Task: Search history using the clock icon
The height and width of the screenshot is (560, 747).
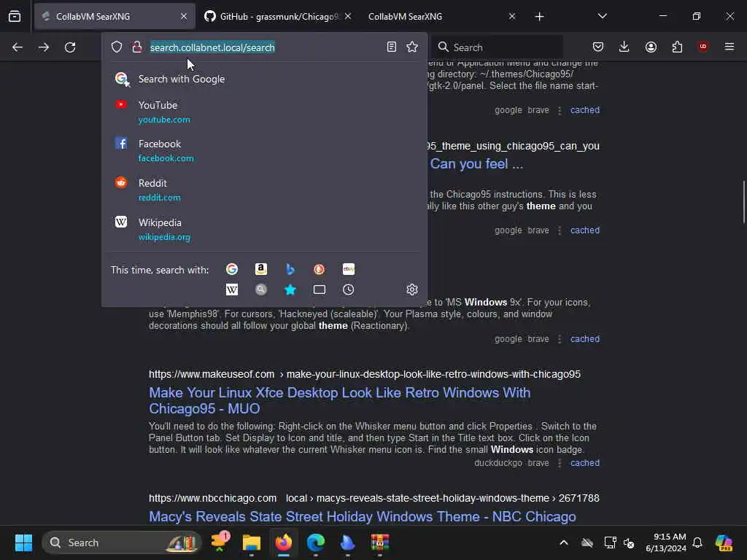Action: coord(348,289)
